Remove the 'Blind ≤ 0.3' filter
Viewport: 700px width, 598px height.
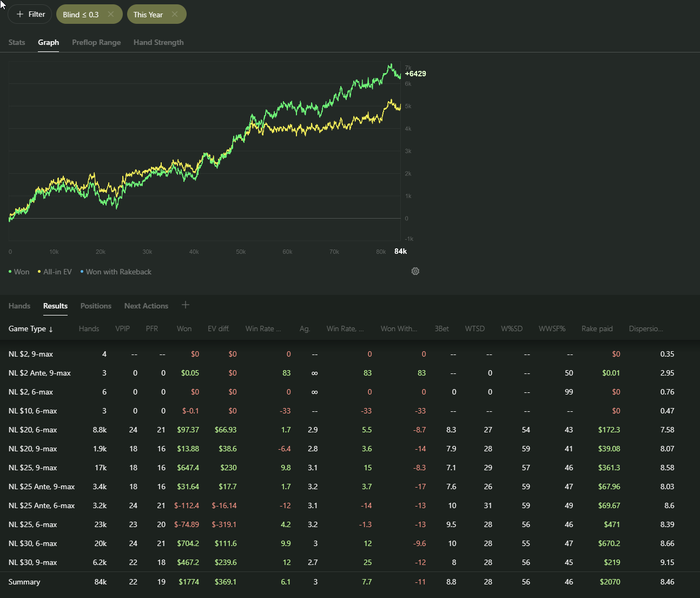110,15
